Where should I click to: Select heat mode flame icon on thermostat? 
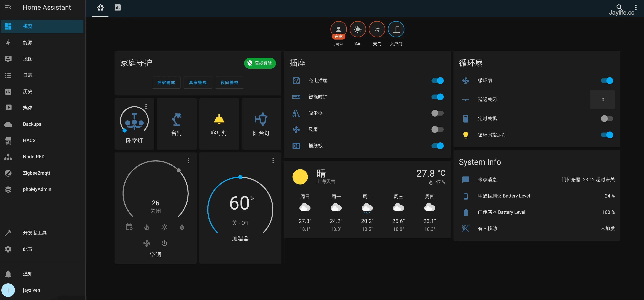[147, 227]
